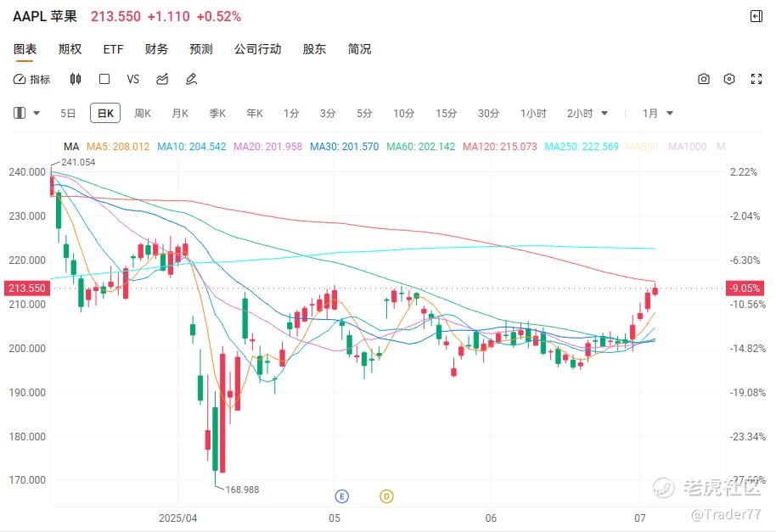
Task: Click the MA120: 215.073 legend
Action: (x=500, y=146)
